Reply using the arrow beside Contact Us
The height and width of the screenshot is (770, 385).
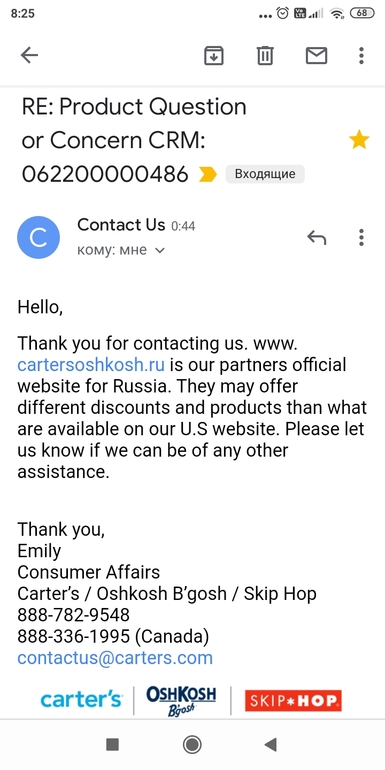[x=316, y=237]
